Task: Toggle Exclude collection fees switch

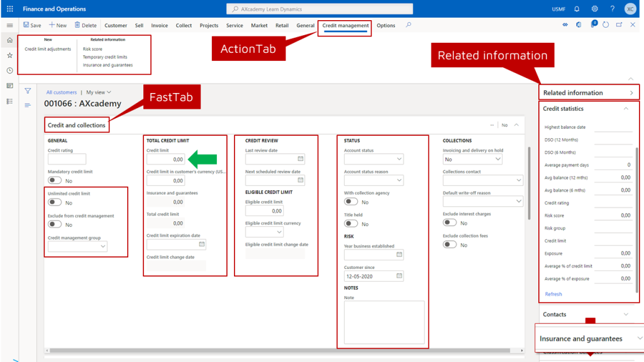Action: click(x=450, y=244)
